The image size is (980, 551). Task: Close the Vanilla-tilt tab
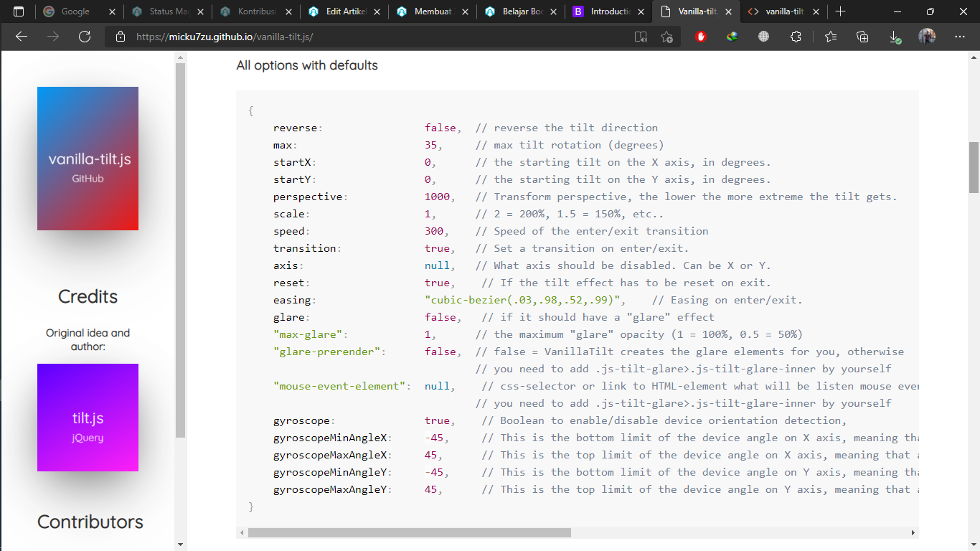click(727, 11)
